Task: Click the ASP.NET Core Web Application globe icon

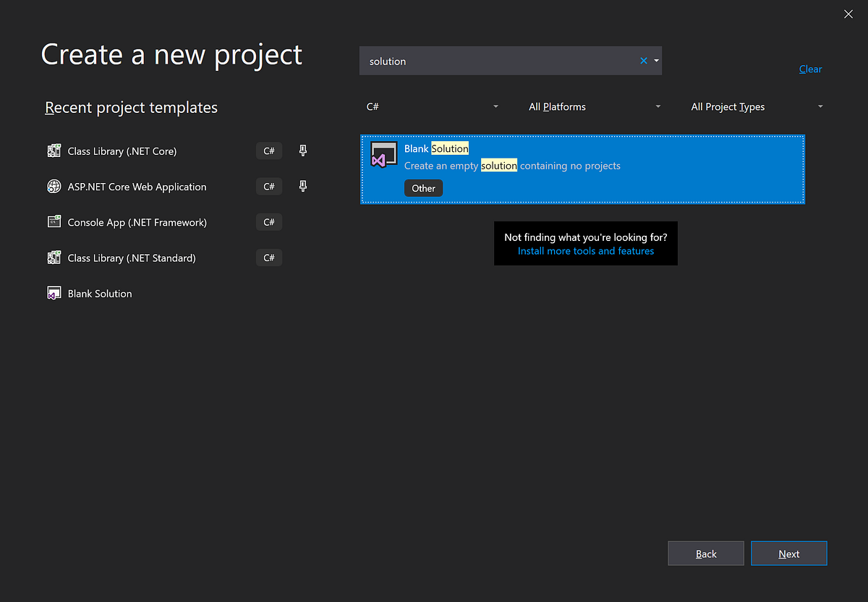Action: point(54,186)
